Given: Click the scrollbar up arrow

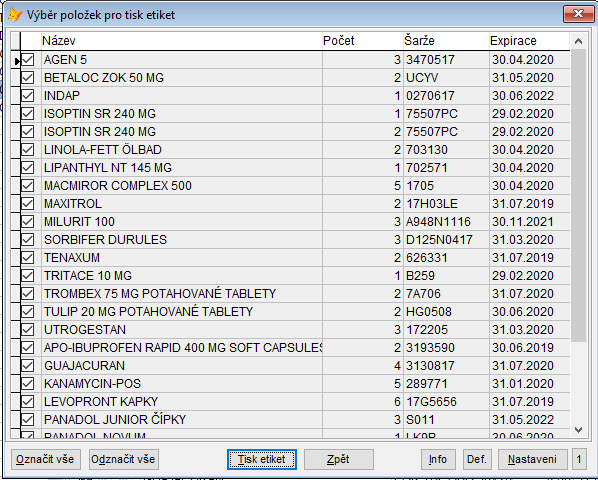Looking at the screenshot, I should (578, 41).
